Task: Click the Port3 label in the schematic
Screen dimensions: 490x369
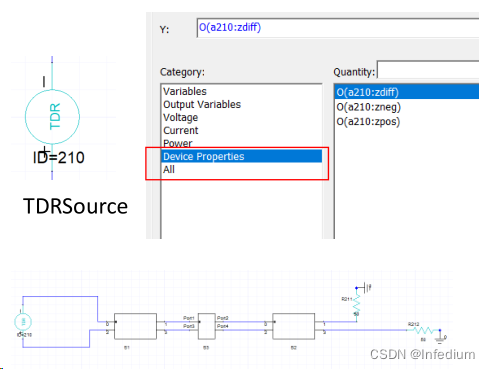Action: (189, 326)
